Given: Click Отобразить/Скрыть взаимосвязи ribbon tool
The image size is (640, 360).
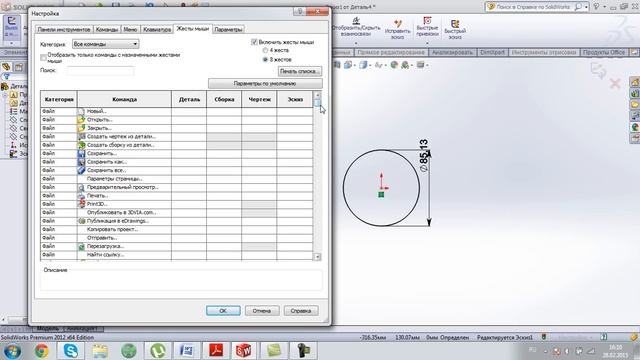Looking at the screenshot, I should 356,27.
